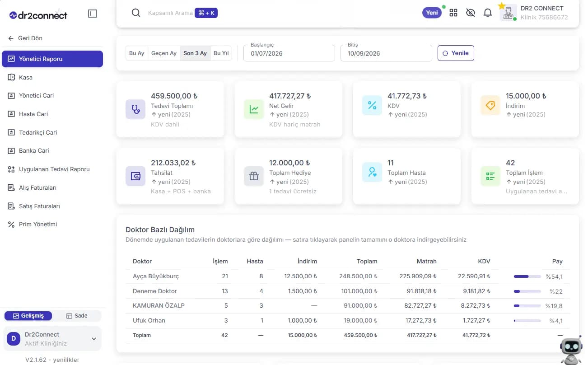Open the apps grid icon

click(453, 13)
